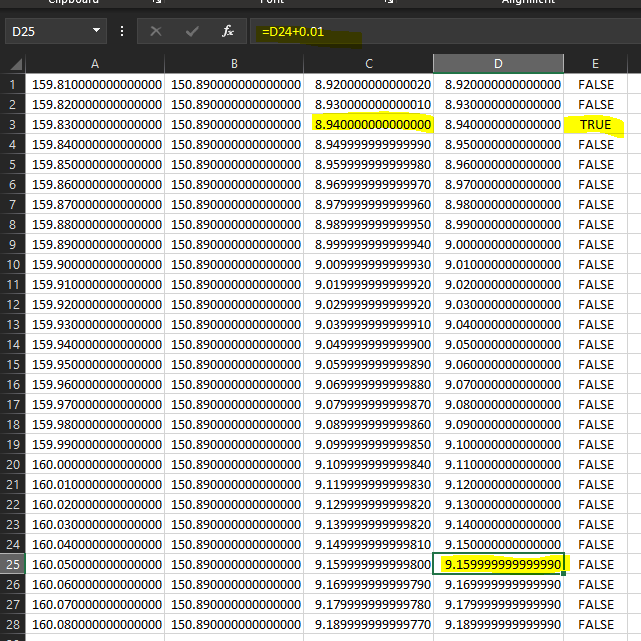Click cell with value 159.94000000000000
641x641 pixels.
click(95, 345)
